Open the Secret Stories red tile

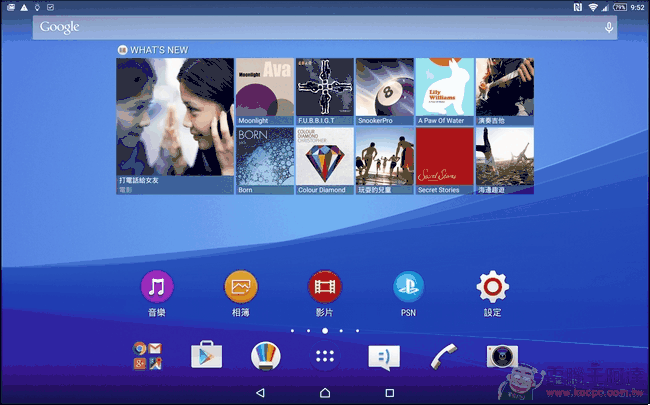[445, 161]
